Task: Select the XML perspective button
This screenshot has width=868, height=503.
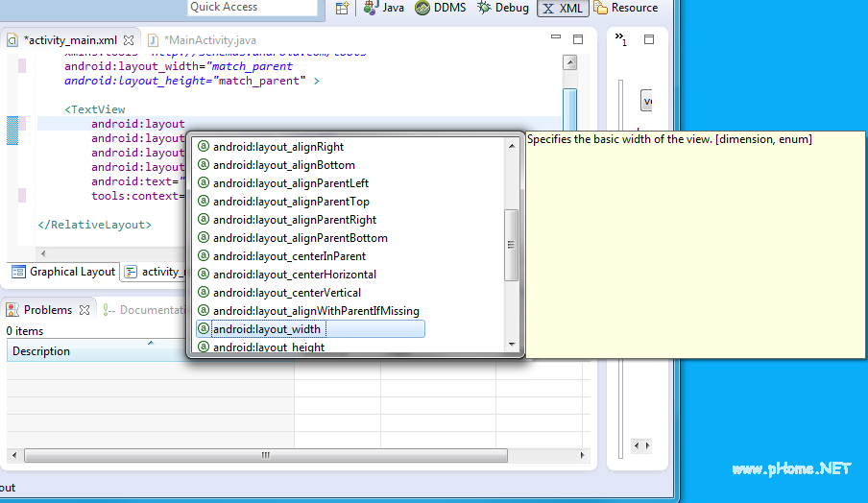Action: point(563,9)
